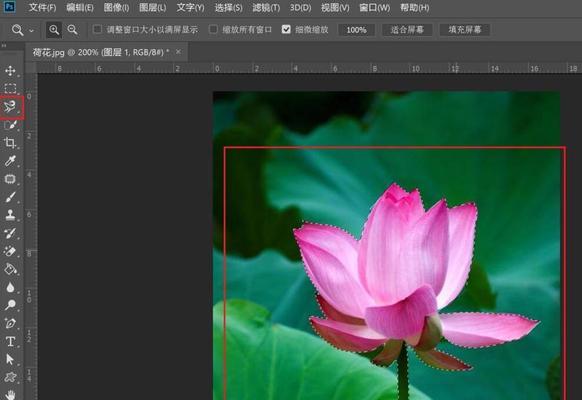Open the 窗口(W) menu
This screenshot has width=582, height=400.
click(375, 7)
